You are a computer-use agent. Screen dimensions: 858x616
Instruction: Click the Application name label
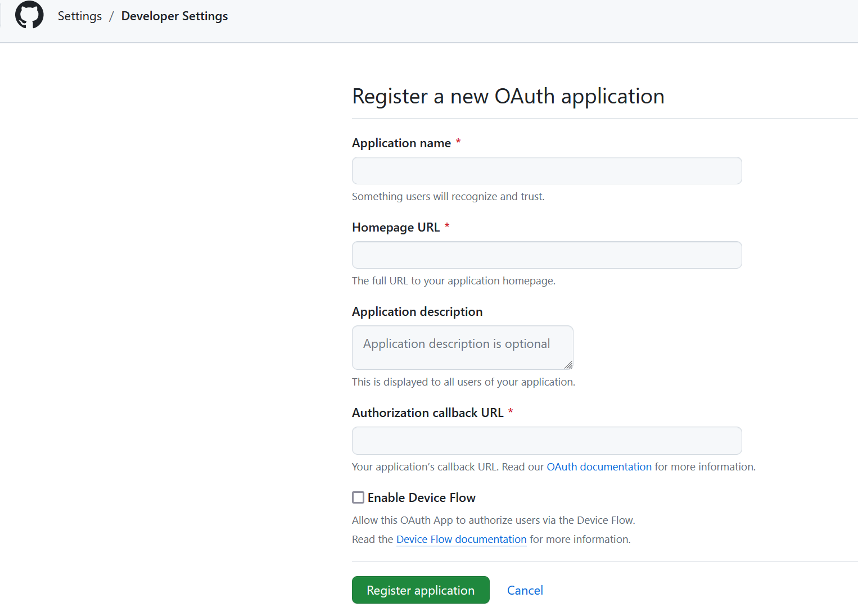click(x=401, y=143)
